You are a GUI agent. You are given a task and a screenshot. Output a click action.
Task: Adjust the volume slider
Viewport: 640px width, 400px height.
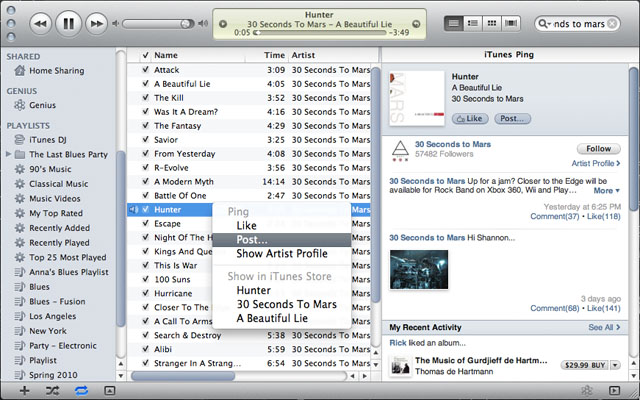[x=159, y=24]
